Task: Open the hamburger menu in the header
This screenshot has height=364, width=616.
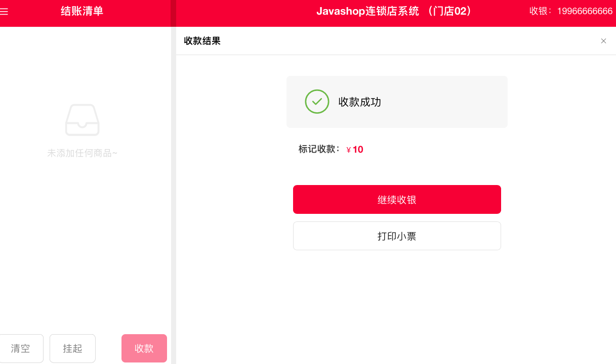Action: tap(4, 11)
